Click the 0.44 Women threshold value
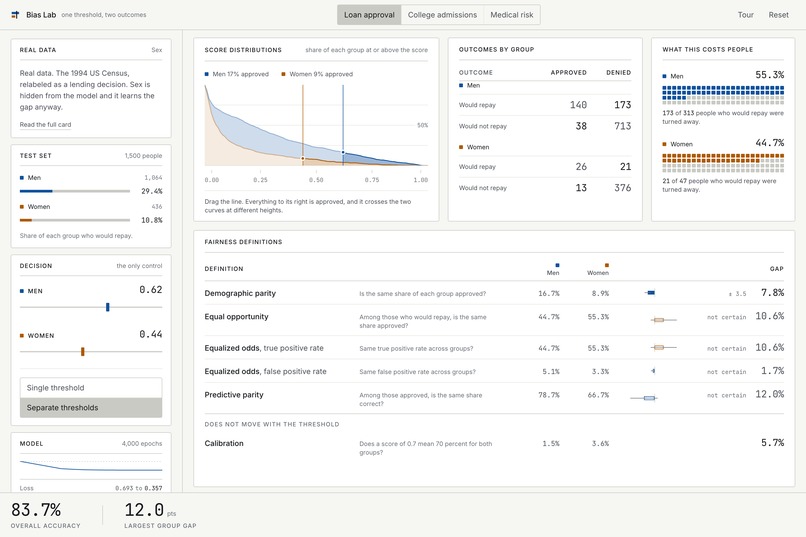The height and width of the screenshot is (537, 806). [x=151, y=334]
